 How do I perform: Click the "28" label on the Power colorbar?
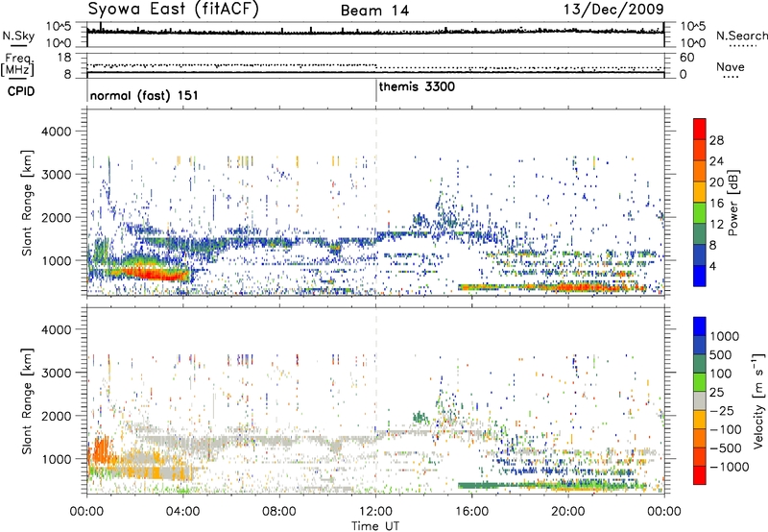tap(716, 140)
